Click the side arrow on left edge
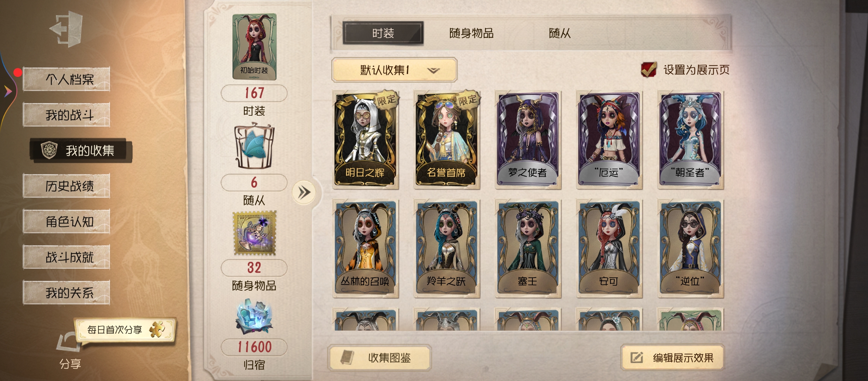The image size is (868, 381). 8,92
